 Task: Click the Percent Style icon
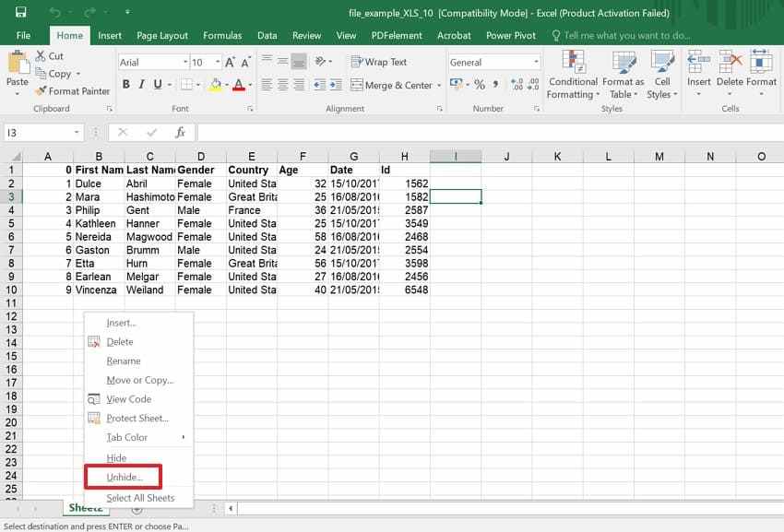[x=480, y=85]
